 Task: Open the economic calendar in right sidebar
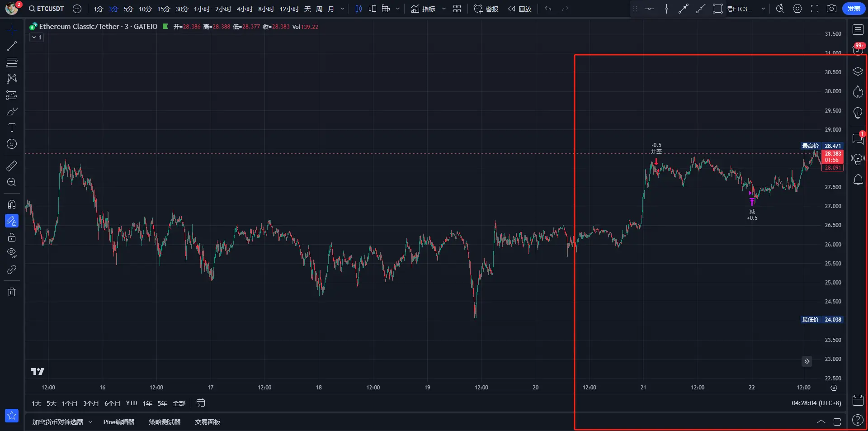coord(858,400)
